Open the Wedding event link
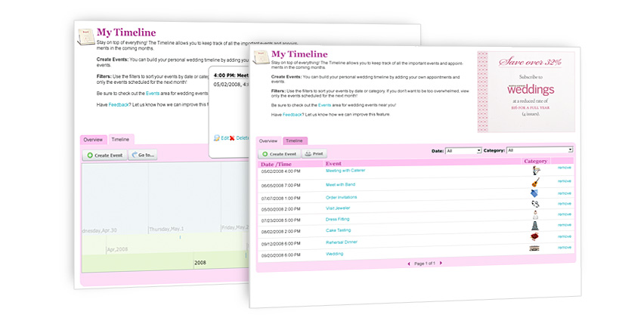Viewport: 644px width, 330px height. point(334,254)
